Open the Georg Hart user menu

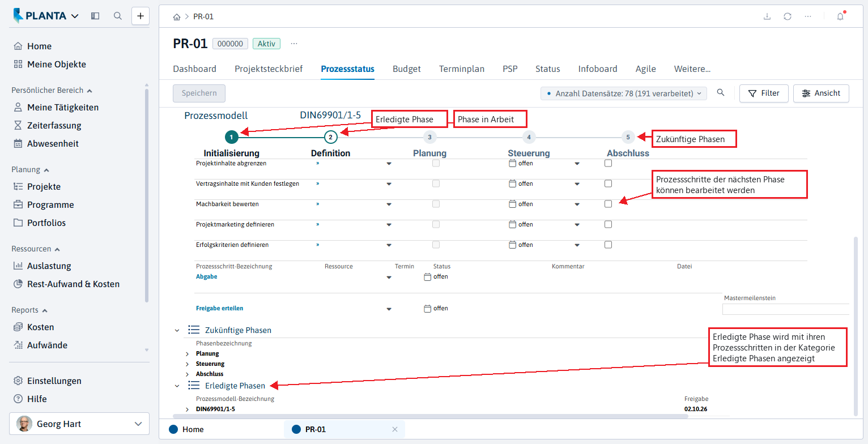pos(79,424)
